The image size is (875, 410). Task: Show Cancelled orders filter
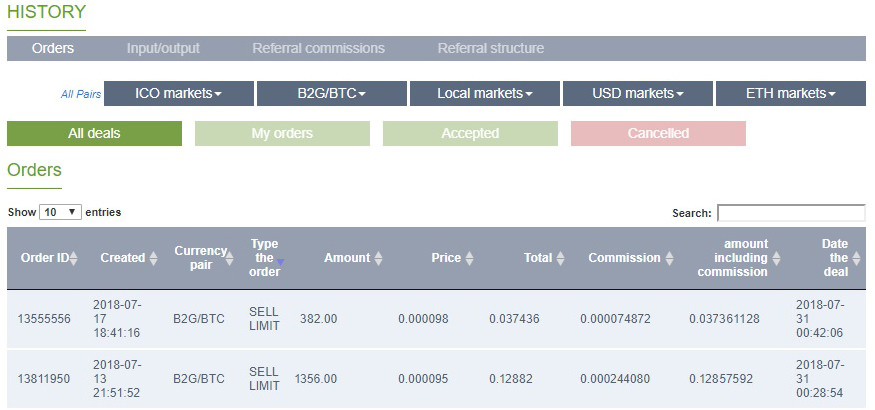(658, 134)
